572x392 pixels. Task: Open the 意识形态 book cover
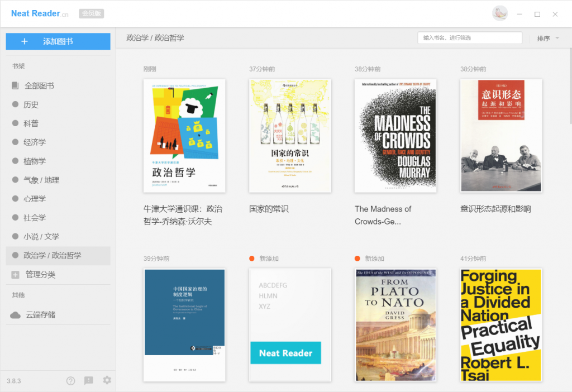[x=501, y=136]
